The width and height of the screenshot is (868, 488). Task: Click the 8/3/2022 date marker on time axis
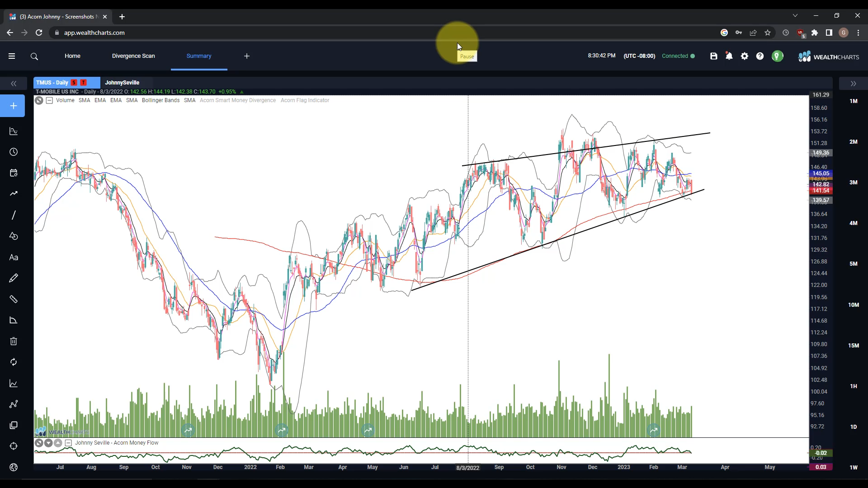tap(468, 468)
